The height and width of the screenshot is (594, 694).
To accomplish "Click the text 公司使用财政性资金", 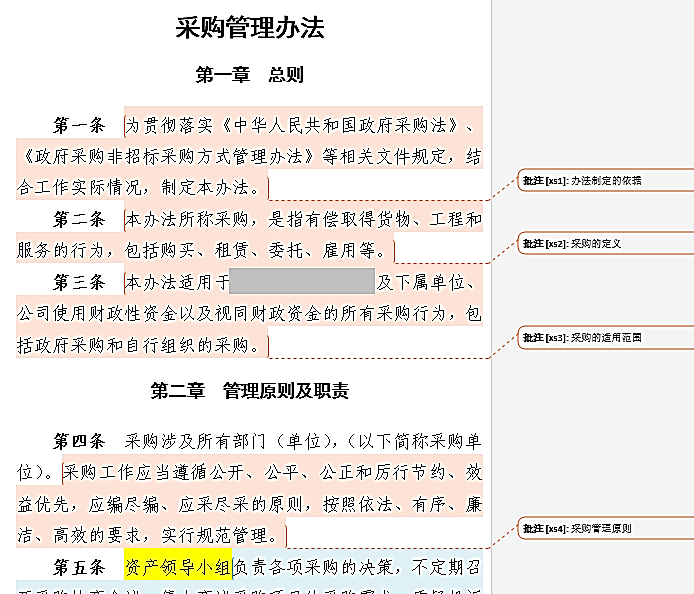I will coord(97,314).
